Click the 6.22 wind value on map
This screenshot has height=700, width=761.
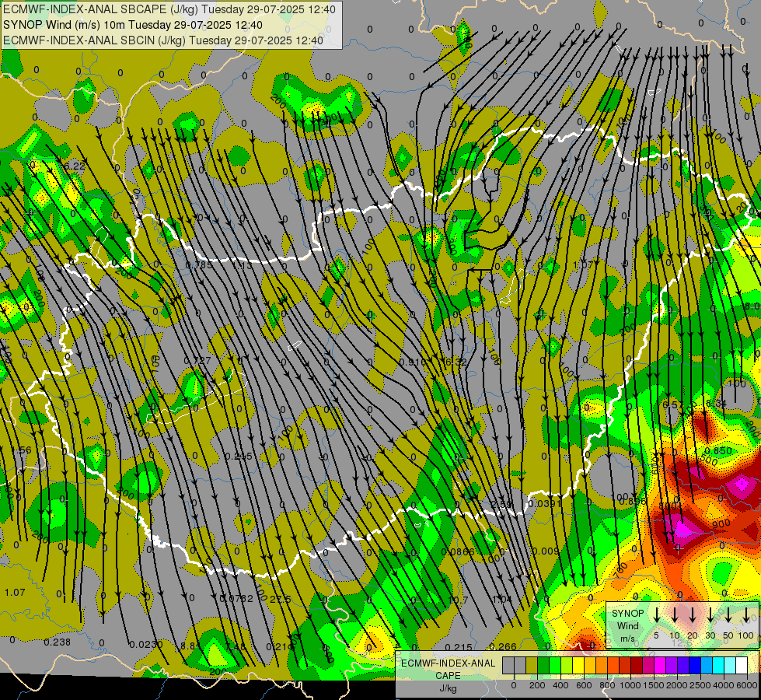(x=75, y=166)
